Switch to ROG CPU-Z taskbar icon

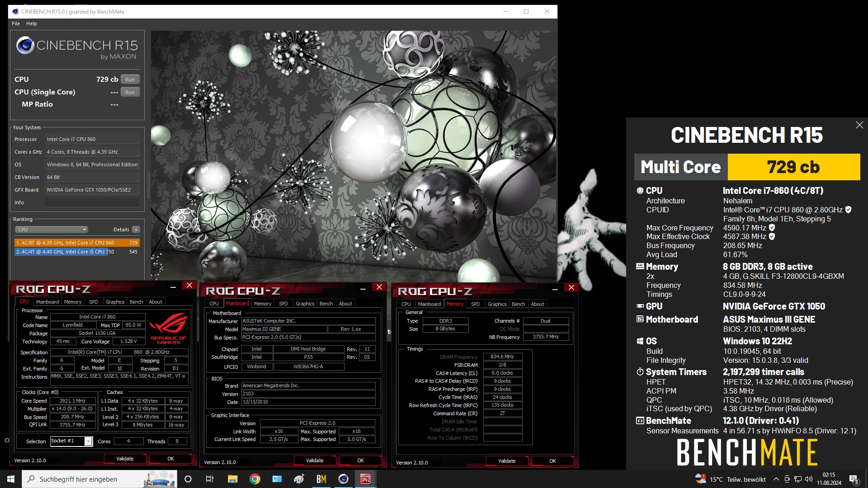coord(365,479)
